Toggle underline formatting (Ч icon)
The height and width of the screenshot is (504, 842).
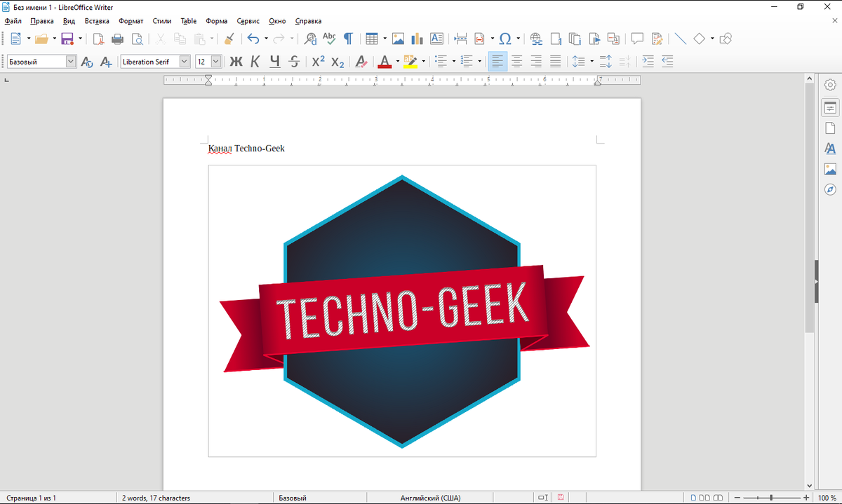pyautogui.click(x=274, y=62)
